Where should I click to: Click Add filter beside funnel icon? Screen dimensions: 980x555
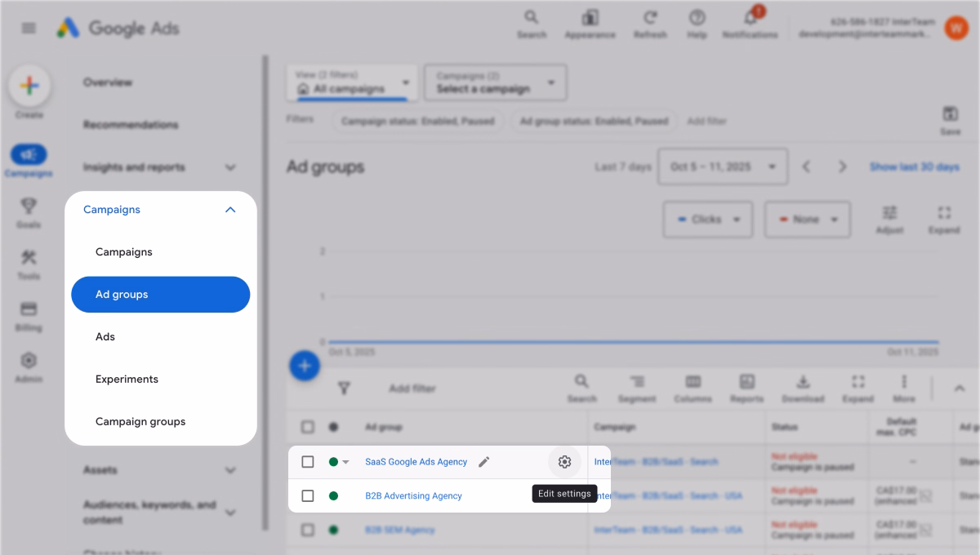tap(412, 388)
